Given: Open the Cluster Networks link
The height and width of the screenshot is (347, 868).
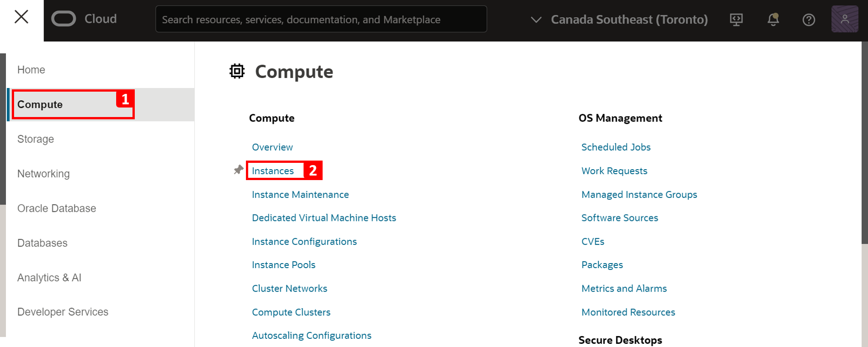Looking at the screenshot, I should (x=289, y=288).
